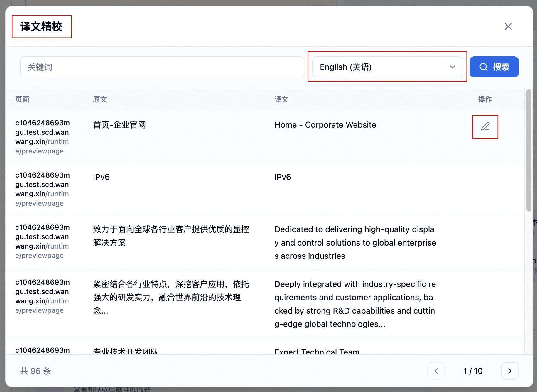This screenshot has height=392, width=537.
Task: Click the source text 首页-企业官网
Action: click(x=119, y=125)
